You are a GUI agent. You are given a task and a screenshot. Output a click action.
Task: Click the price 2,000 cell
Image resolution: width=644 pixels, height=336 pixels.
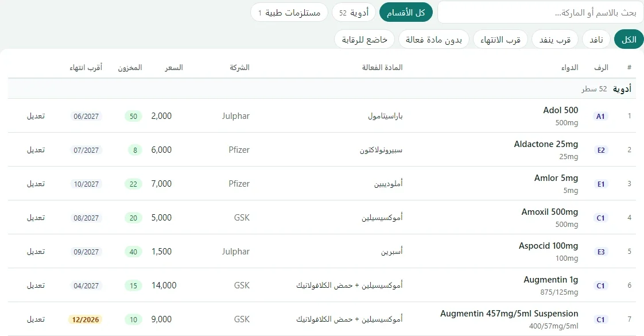161,116
